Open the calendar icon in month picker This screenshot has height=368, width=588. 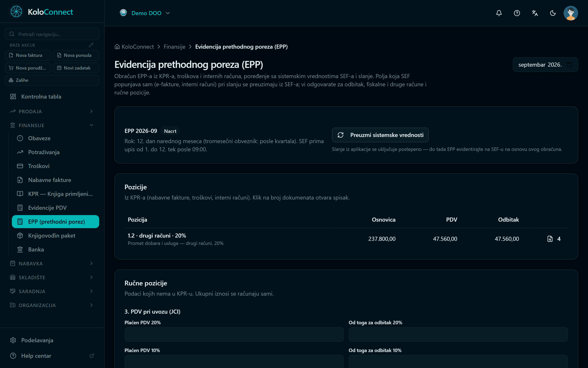click(569, 64)
